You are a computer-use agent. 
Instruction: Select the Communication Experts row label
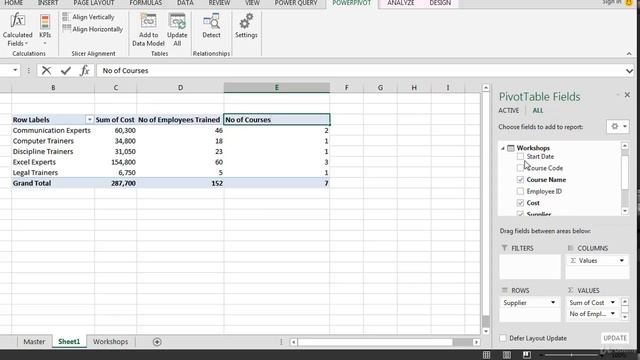click(x=52, y=130)
